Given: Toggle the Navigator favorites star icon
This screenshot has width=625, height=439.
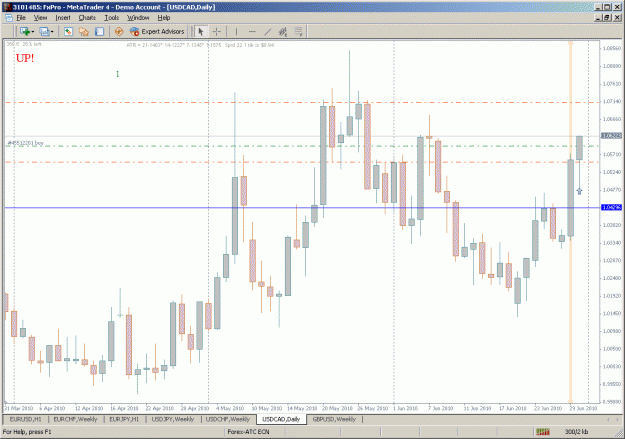Looking at the screenshot, I should pos(84,31).
